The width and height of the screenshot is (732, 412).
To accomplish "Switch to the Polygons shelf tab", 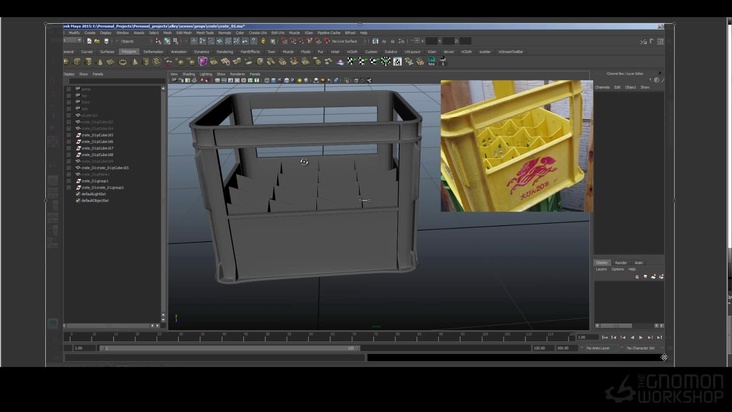I will point(129,51).
